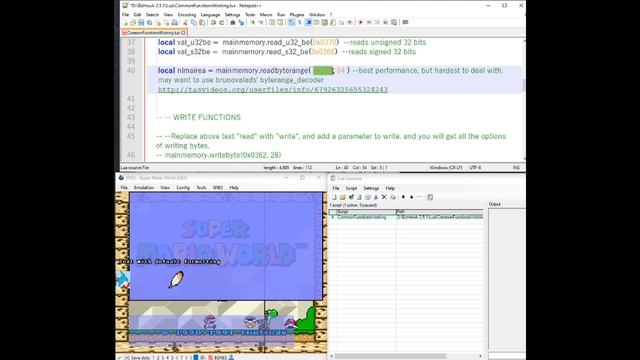The height and width of the screenshot is (360, 640).
Task: Click Print icon in Notepad++ toolbar
Action: (174, 22)
